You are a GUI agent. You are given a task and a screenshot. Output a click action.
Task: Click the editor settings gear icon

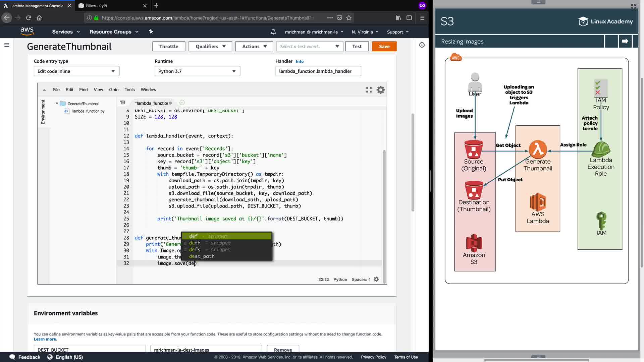click(x=380, y=90)
